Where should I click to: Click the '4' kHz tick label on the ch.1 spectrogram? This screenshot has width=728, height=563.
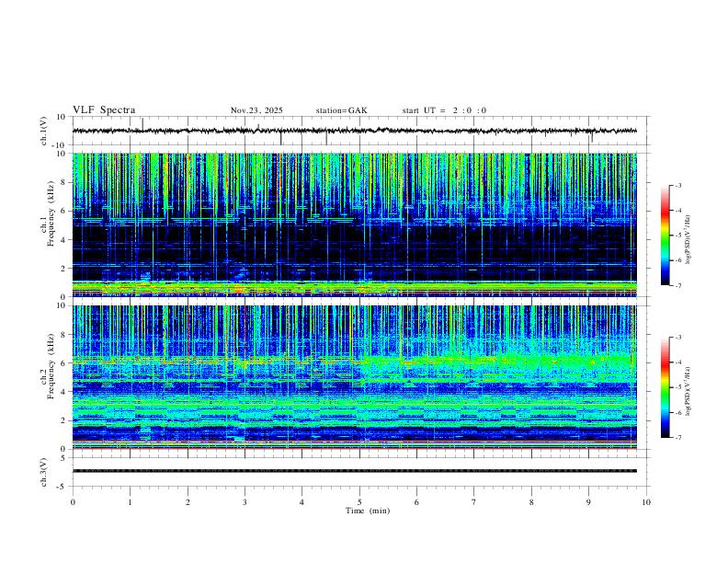coord(63,240)
